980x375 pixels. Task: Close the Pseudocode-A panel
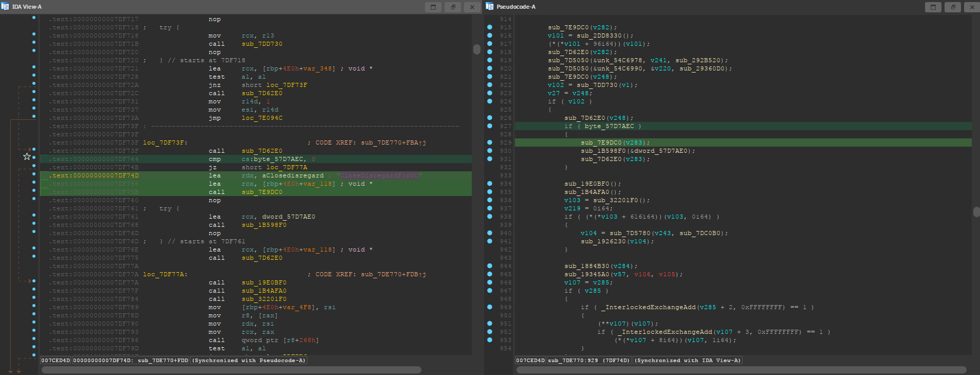(972, 7)
